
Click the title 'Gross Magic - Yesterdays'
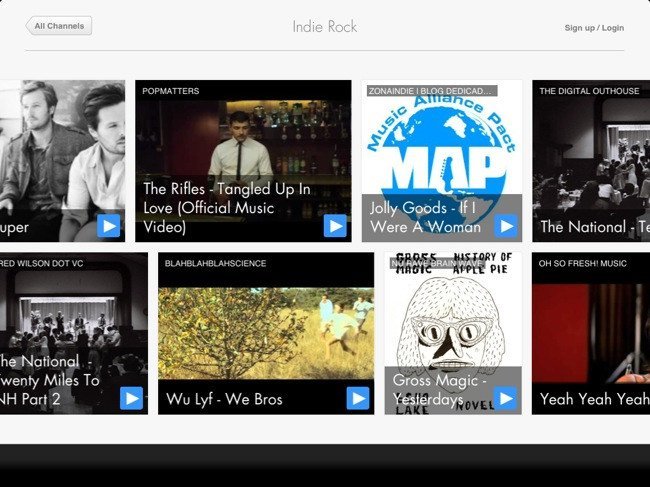click(x=439, y=390)
